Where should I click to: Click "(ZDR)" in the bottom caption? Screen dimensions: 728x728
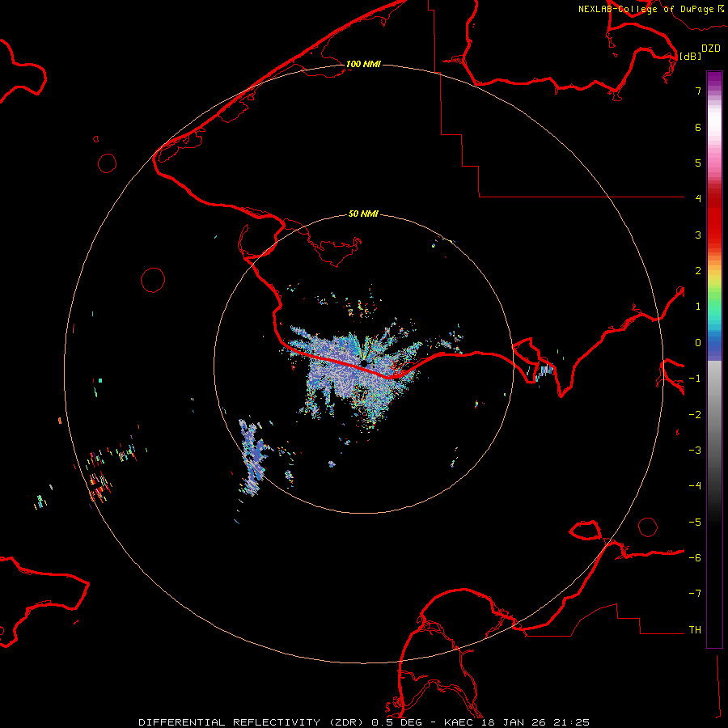pos(346,722)
